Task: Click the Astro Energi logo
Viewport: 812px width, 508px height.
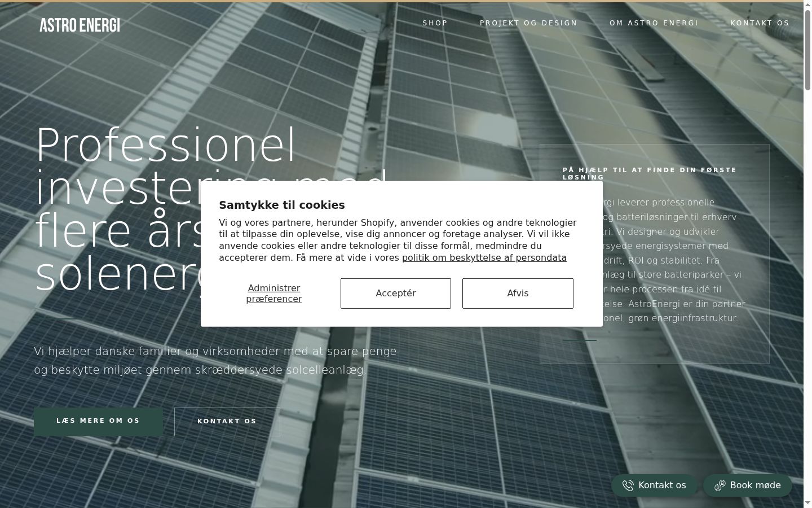Action: tap(80, 25)
